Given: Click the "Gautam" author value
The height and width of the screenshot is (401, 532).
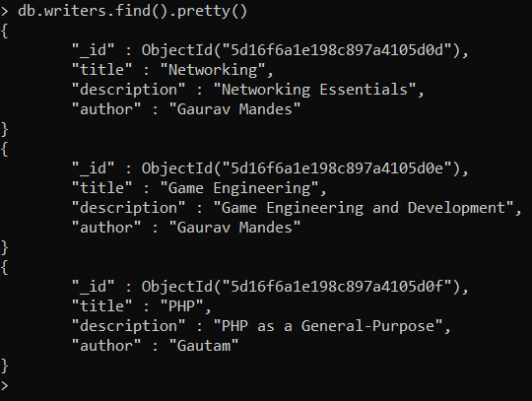Looking at the screenshot, I should [204, 346].
